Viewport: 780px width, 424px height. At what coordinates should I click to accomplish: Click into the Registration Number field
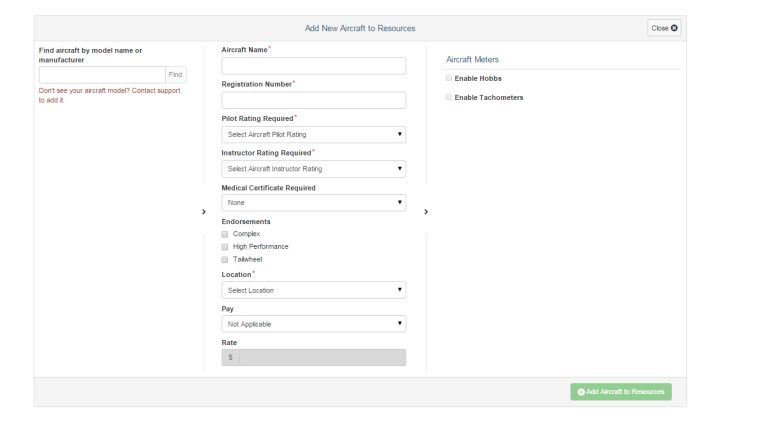tap(313, 100)
